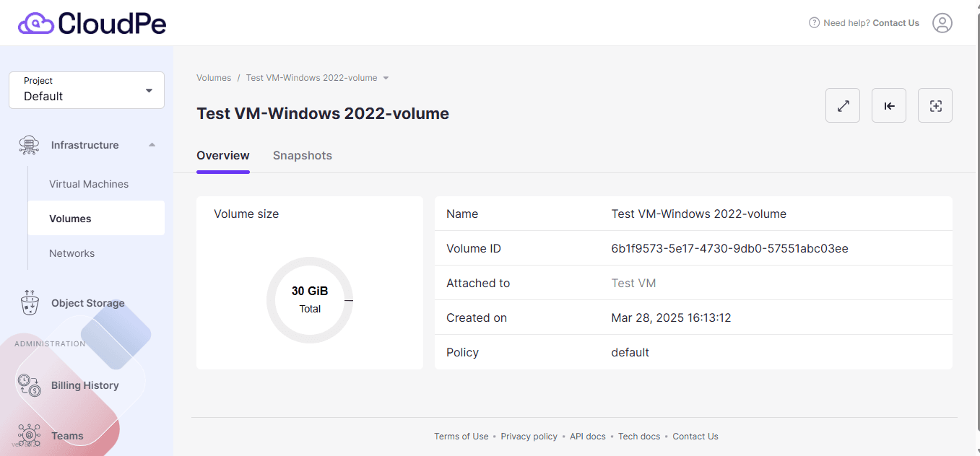The image size is (980, 456).
Task: Open Virtual Machines from the sidebar
Action: click(x=89, y=183)
